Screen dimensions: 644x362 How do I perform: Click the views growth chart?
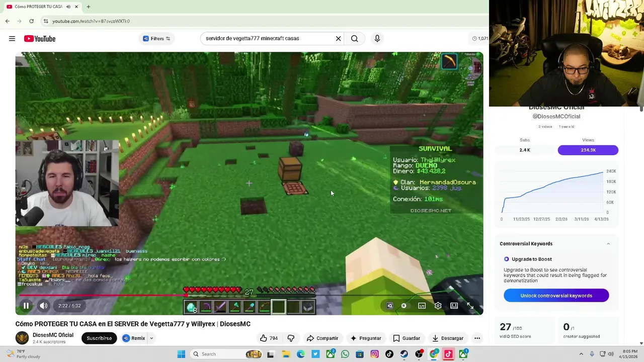(x=552, y=193)
